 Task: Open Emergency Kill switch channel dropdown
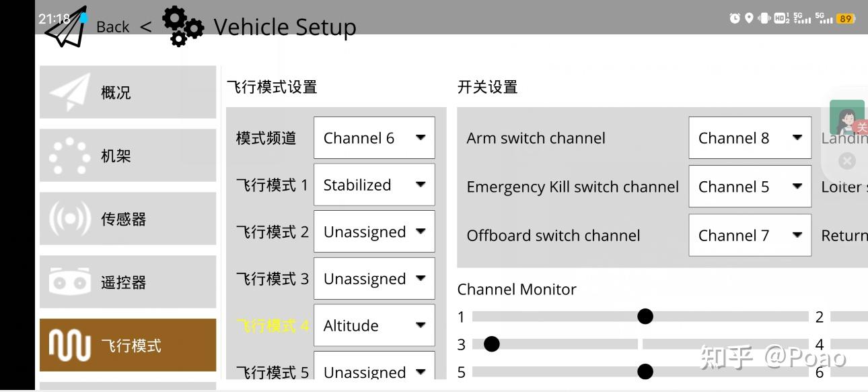tap(750, 187)
